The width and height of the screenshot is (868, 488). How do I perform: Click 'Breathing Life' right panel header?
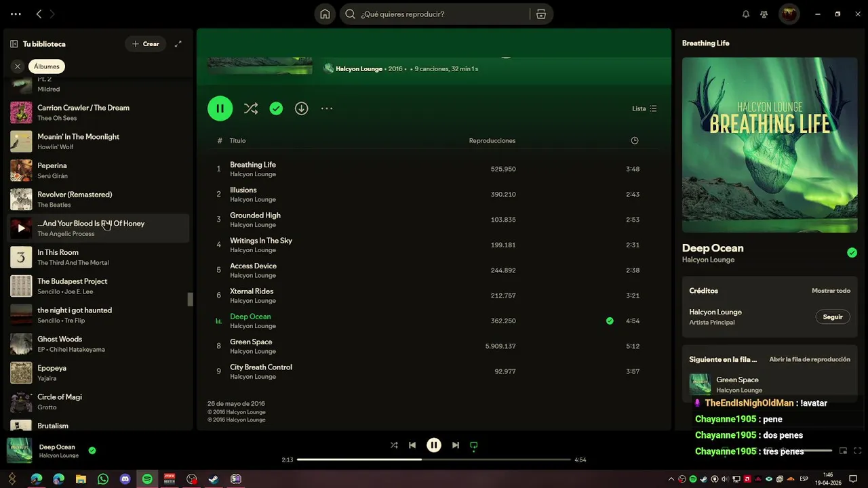[x=705, y=43]
